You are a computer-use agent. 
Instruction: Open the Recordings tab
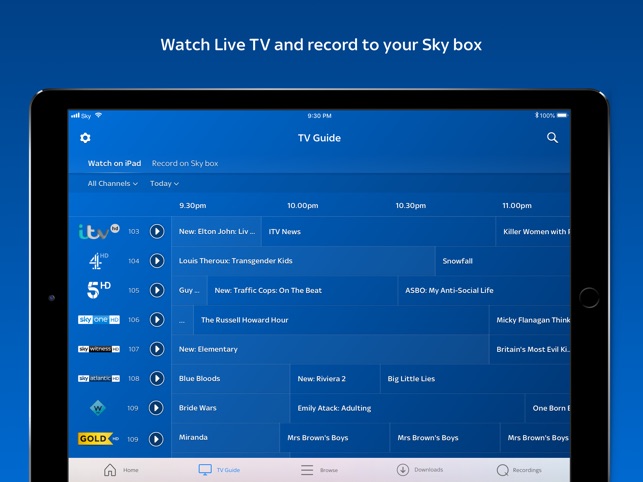click(x=519, y=470)
